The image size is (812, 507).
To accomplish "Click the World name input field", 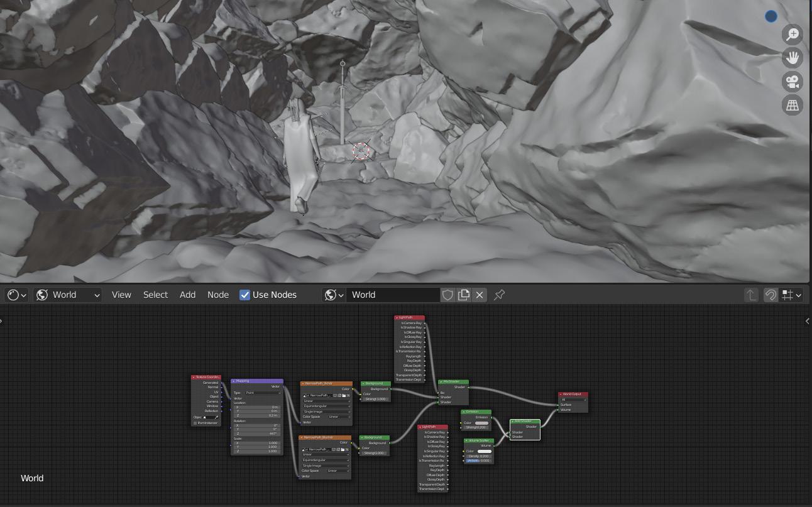I will pos(393,295).
